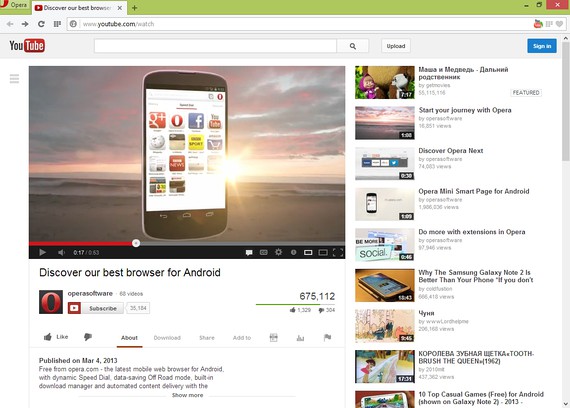The height and width of the screenshot is (408, 570).
Task: Mute the video with the speaker icon
Action: point(61,252)
